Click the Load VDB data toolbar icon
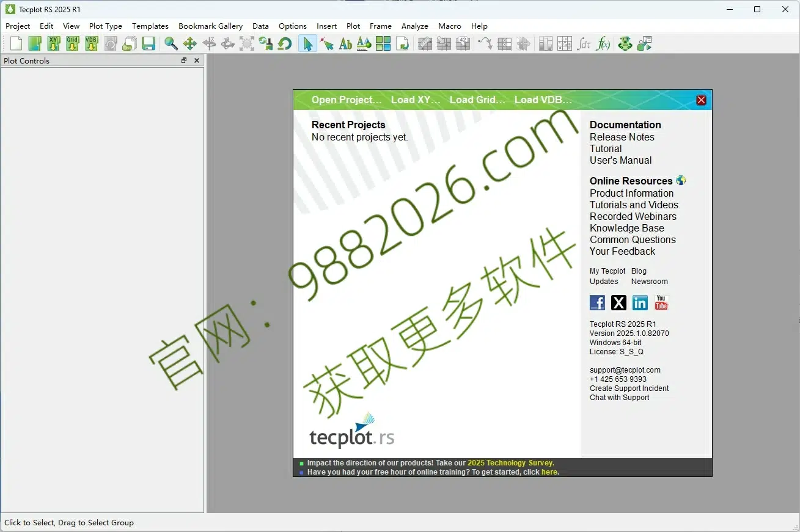The width and height of the screenshot is (800, 532). point(92,43)
